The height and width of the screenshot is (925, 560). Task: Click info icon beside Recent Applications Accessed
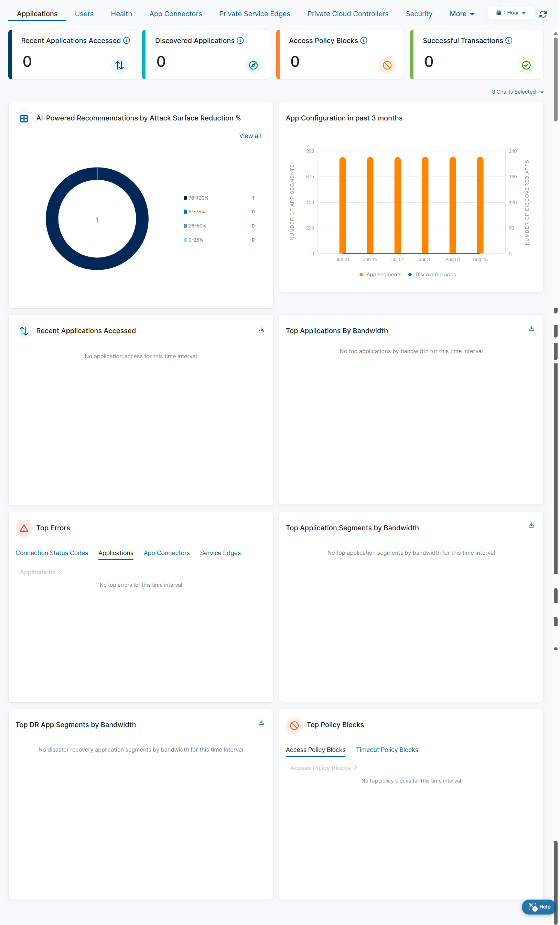[x=127, y=41]
